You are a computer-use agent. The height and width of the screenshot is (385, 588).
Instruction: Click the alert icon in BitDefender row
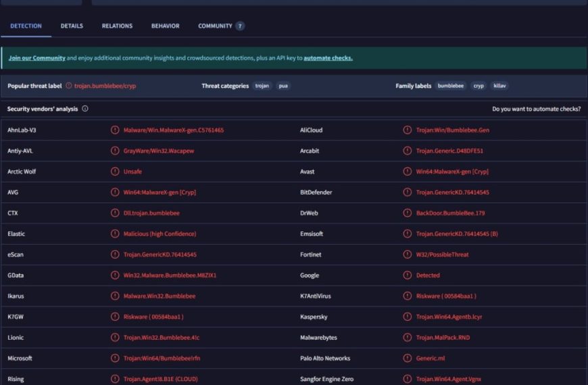(x=408, y=192)
